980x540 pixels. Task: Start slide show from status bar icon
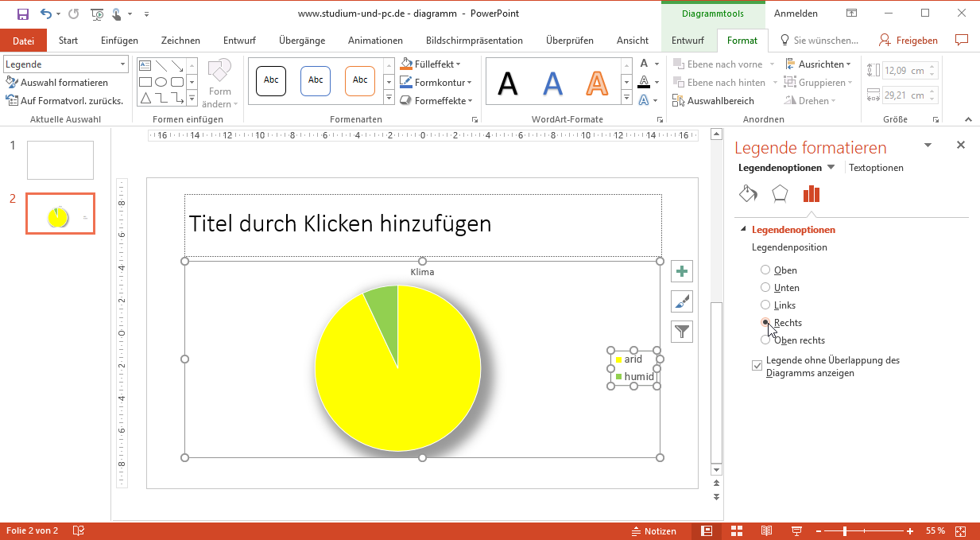[x=796, y=531]
